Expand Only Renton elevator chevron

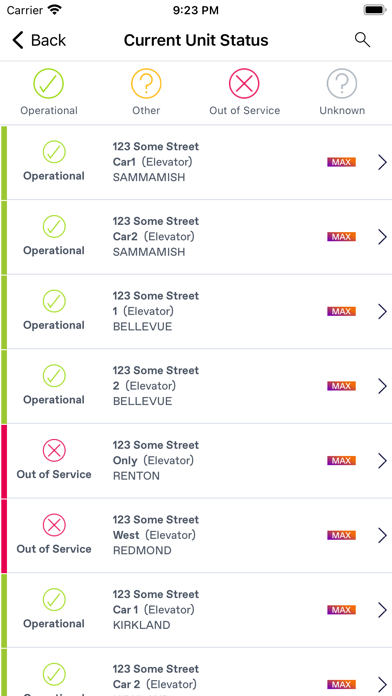382,461
